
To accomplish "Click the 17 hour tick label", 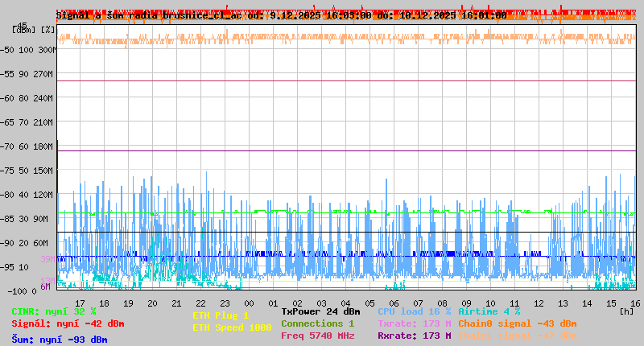I will [x=80, y=303].
